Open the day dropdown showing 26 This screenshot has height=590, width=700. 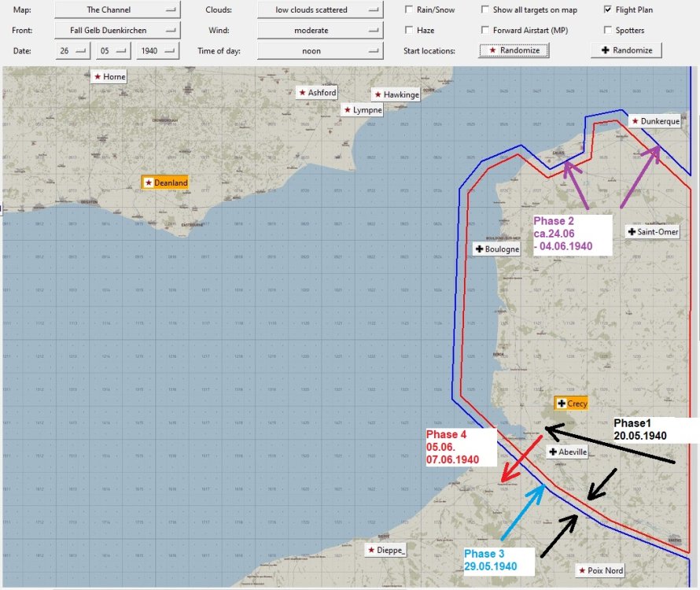point(73,51)
